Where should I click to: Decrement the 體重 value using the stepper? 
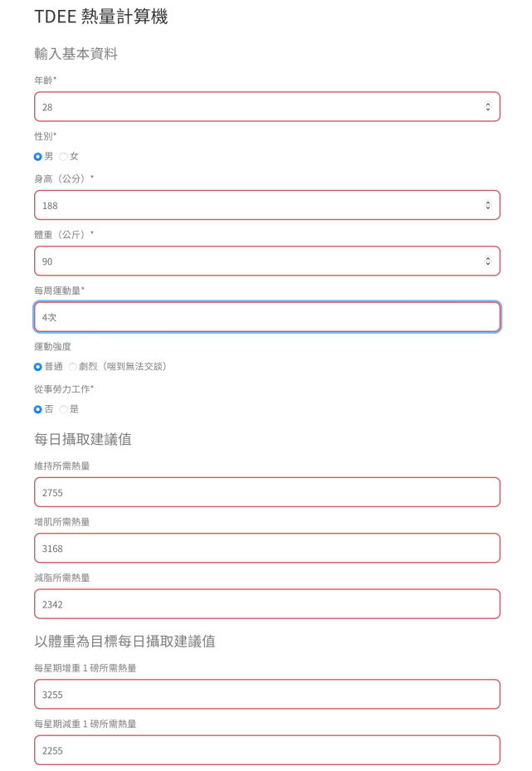pyautogui.click(x=488, y=265)
